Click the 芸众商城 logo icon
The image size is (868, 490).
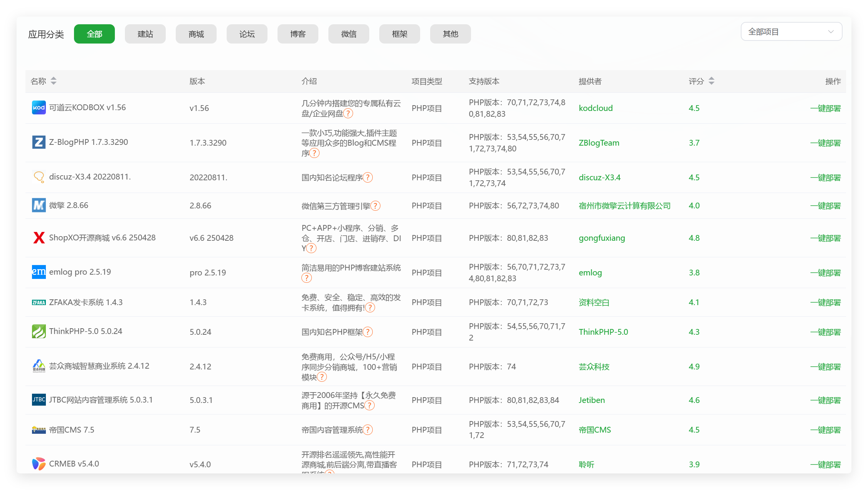pyautogui.click(x=39, y=366)
